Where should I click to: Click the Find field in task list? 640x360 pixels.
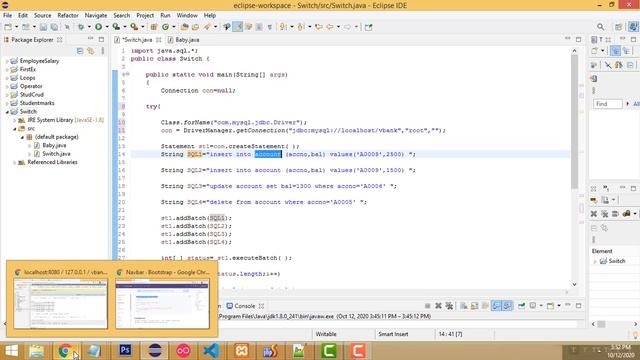pos(607,104)
